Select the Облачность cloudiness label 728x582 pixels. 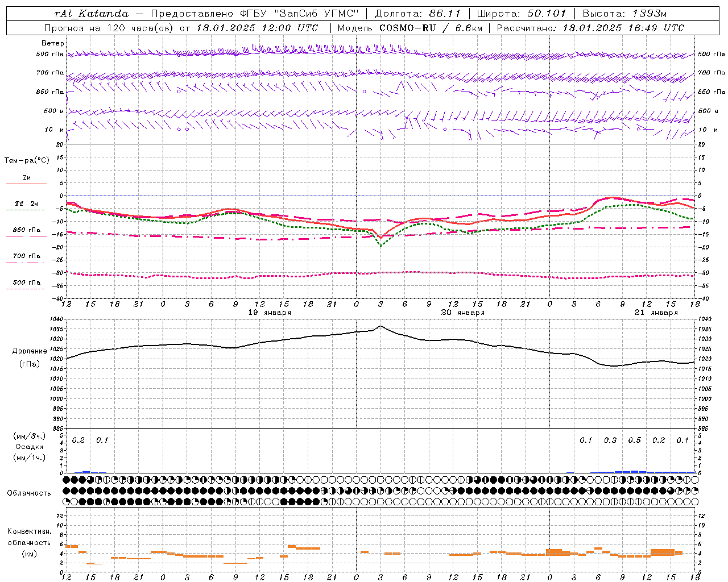(29, 493)
